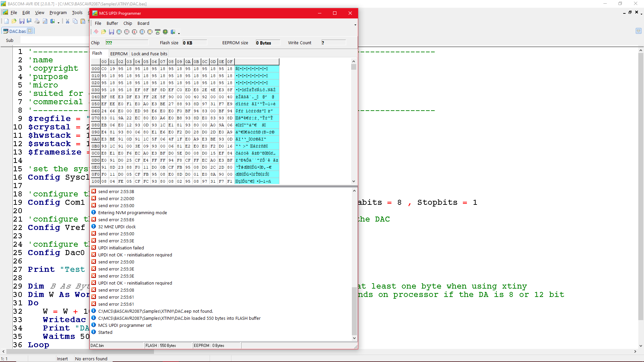Click the exit door icon in programmer toolbar
Viewport: 644px width, 362px height.
(173, 32)
